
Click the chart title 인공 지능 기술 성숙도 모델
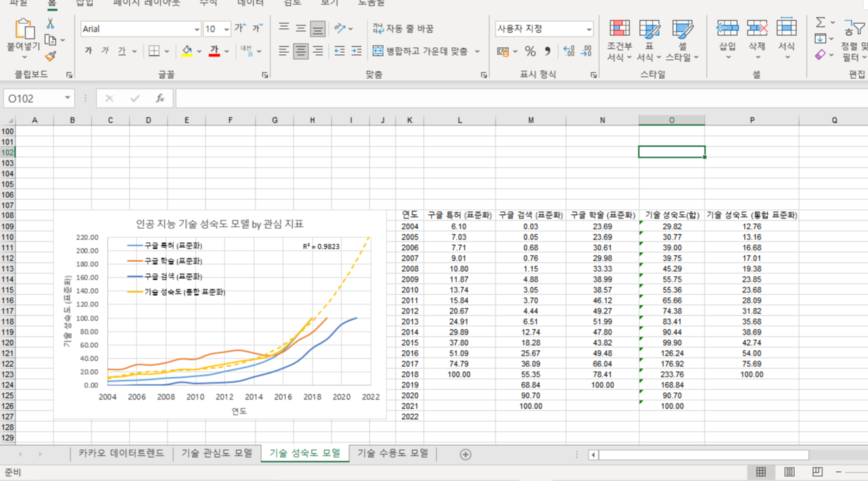click(x=220, y=224)
